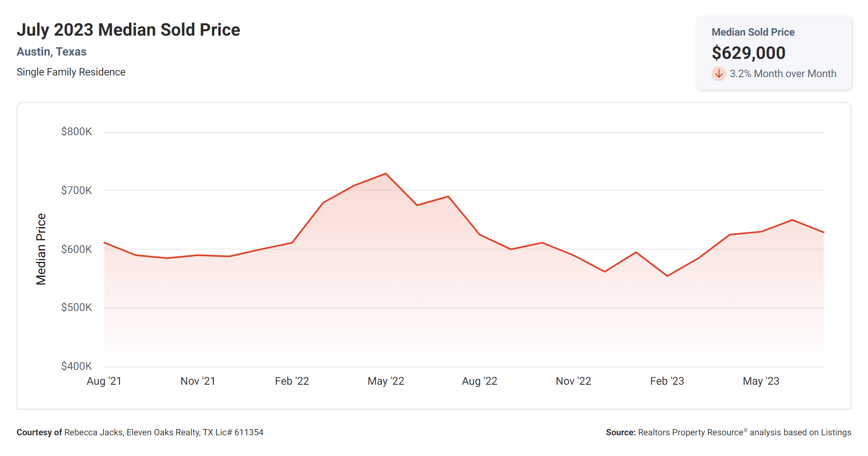Click the Median Price vertical axis title
868x456 pixels.
(41, 249)
